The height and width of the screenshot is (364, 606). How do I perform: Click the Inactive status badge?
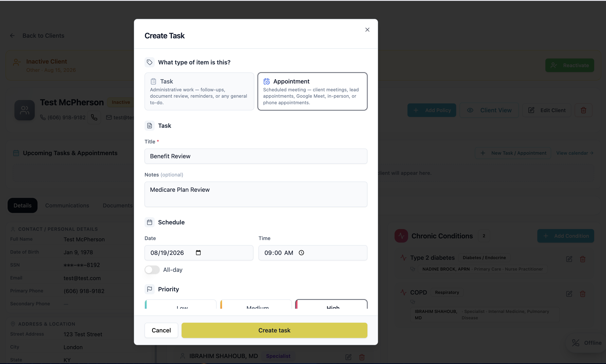point(121,102)
